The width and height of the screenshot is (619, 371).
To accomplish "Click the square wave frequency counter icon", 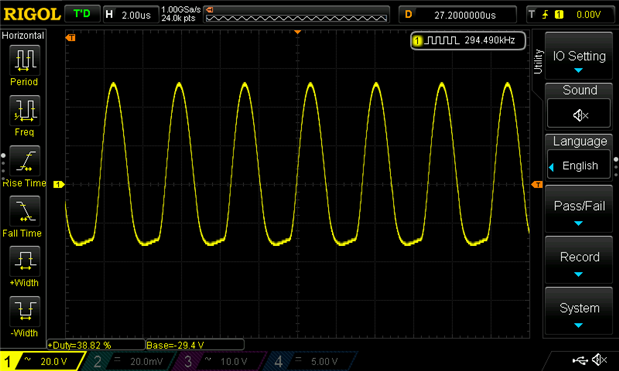I will 443,40.
